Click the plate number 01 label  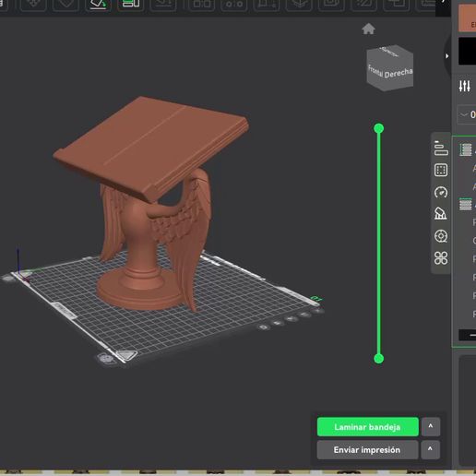pos(315,299)
